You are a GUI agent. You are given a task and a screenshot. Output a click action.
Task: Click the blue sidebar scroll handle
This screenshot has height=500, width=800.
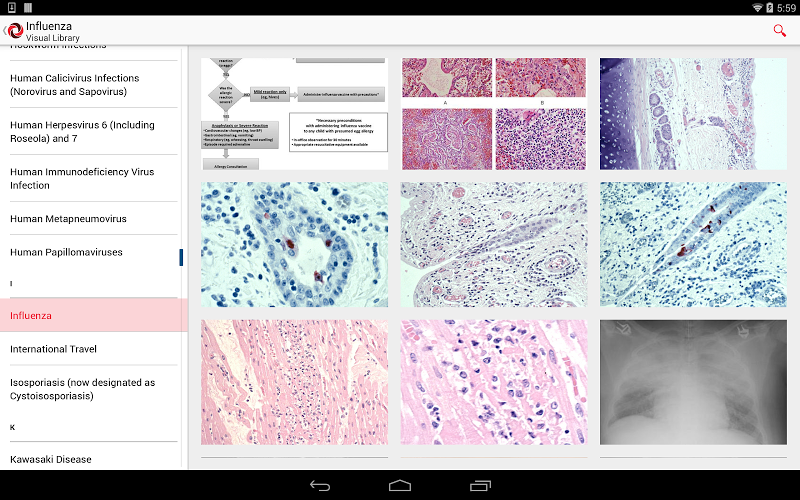tap(181, 257)
